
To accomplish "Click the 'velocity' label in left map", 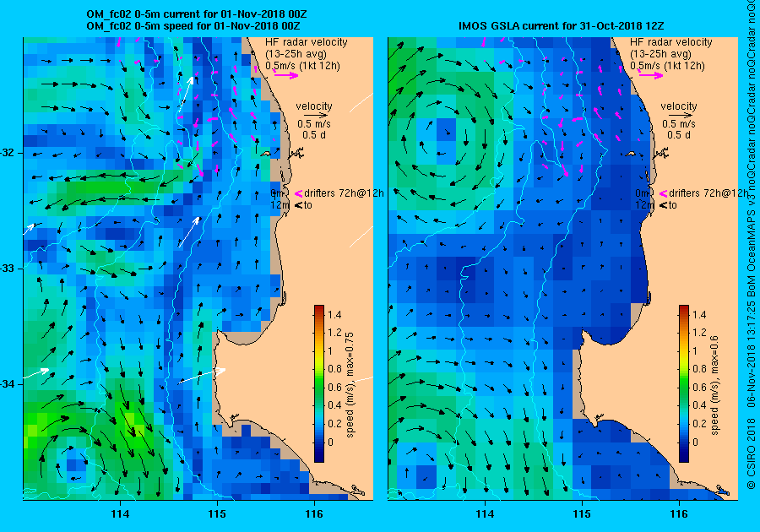I will tap(314, 106).
